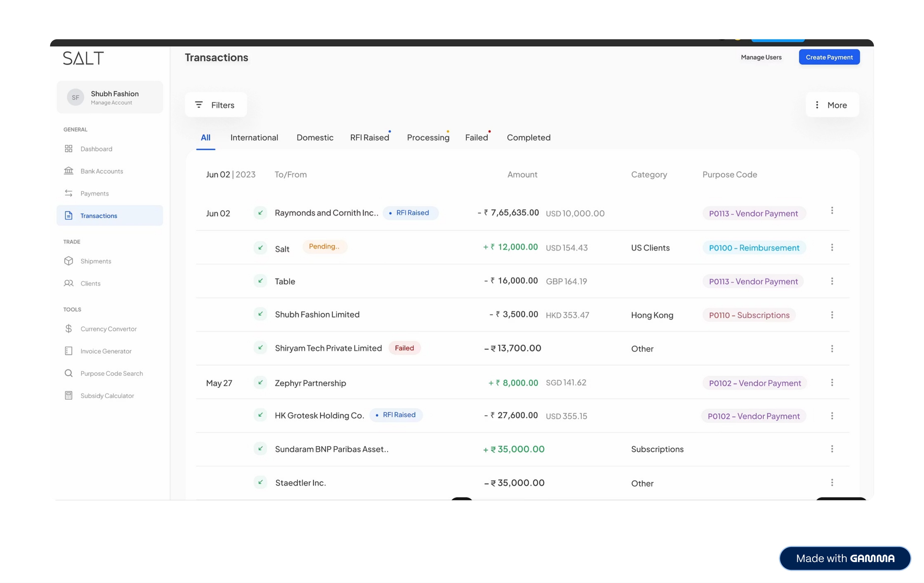Open the Filters panel
This screenshot has height=583, width=924.
216,105
